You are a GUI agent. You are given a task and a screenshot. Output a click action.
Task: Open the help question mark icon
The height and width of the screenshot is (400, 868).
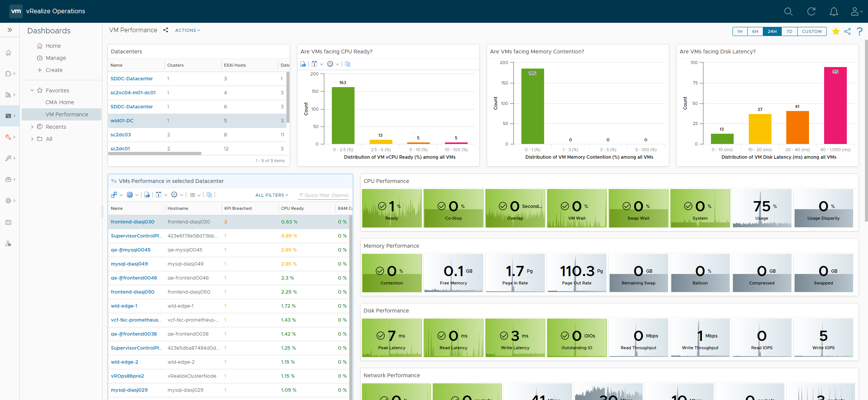(860, 31)
